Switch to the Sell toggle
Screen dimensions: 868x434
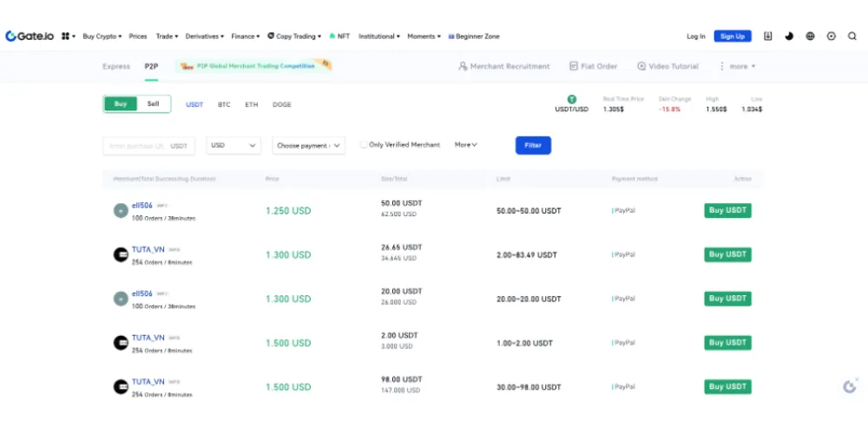tap(153, 104)
